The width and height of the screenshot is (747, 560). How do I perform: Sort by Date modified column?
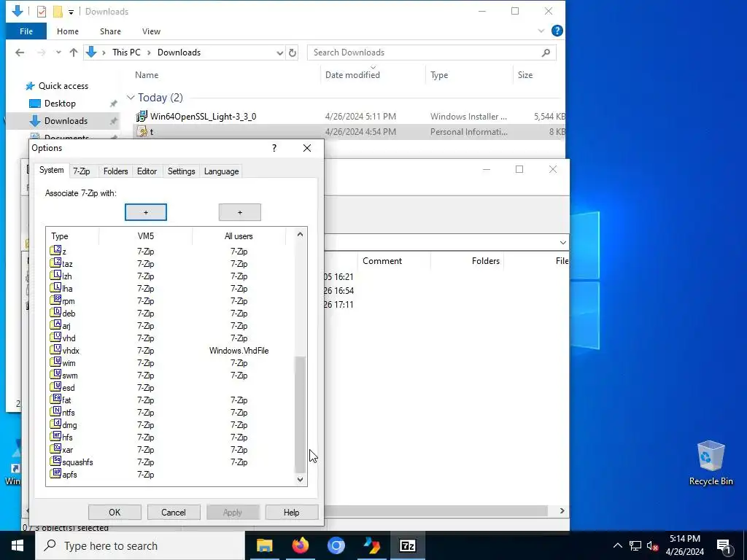pyautogui.click(x=352, y=75)
